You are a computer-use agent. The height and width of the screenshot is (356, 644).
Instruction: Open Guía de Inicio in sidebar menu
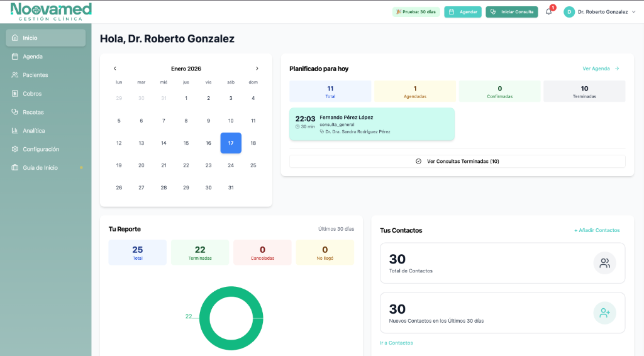point(45,167)
